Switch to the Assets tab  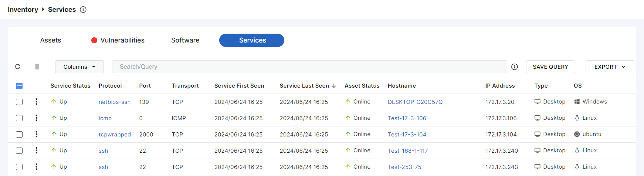point(51,40)
